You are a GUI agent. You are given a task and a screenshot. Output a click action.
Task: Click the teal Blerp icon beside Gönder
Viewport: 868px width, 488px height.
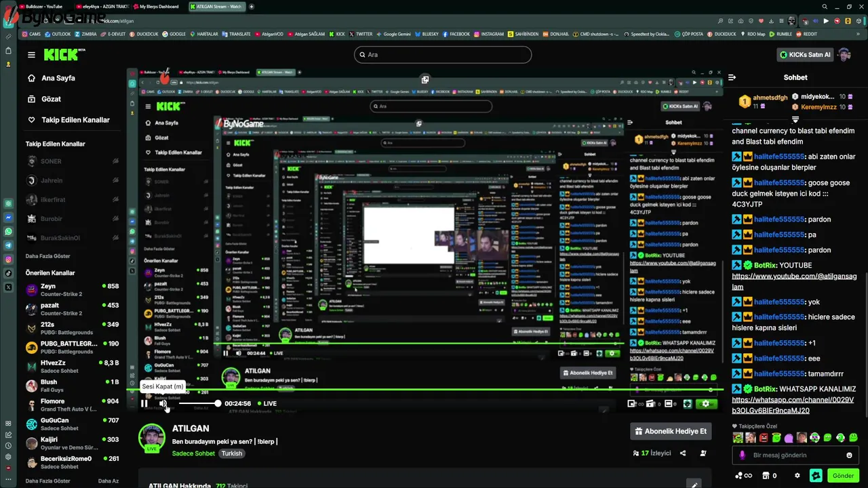tap(816, 476)
